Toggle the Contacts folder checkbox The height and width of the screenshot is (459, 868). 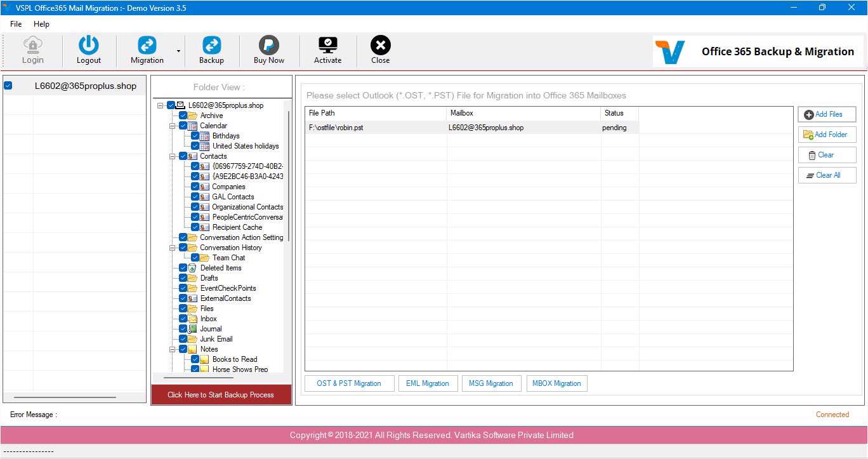[183, 156]
